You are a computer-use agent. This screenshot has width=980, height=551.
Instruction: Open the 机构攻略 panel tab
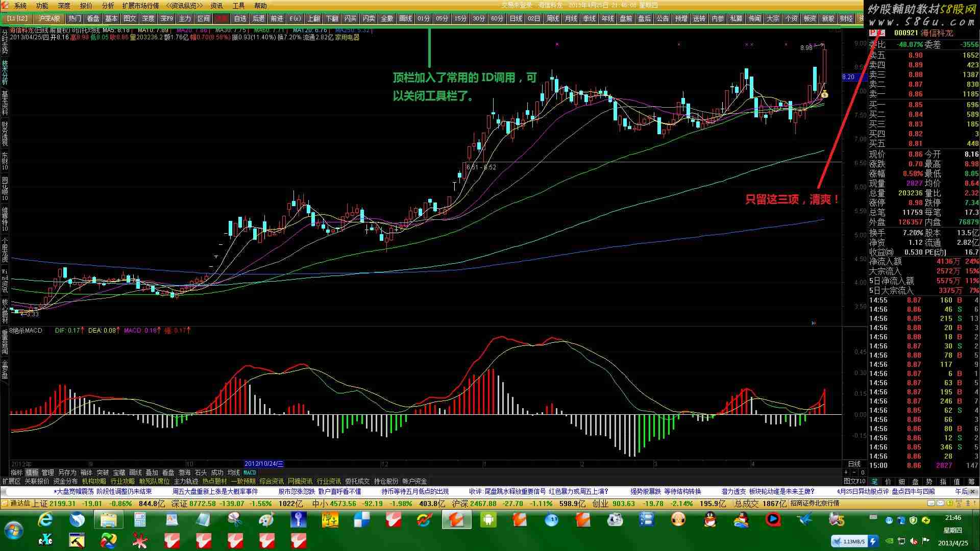[x=94, y=481]
